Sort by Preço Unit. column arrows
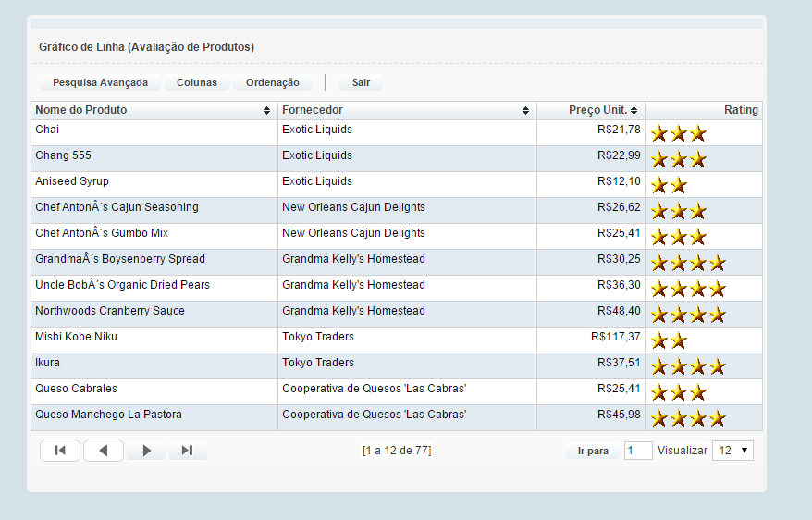 coord(634,111)
